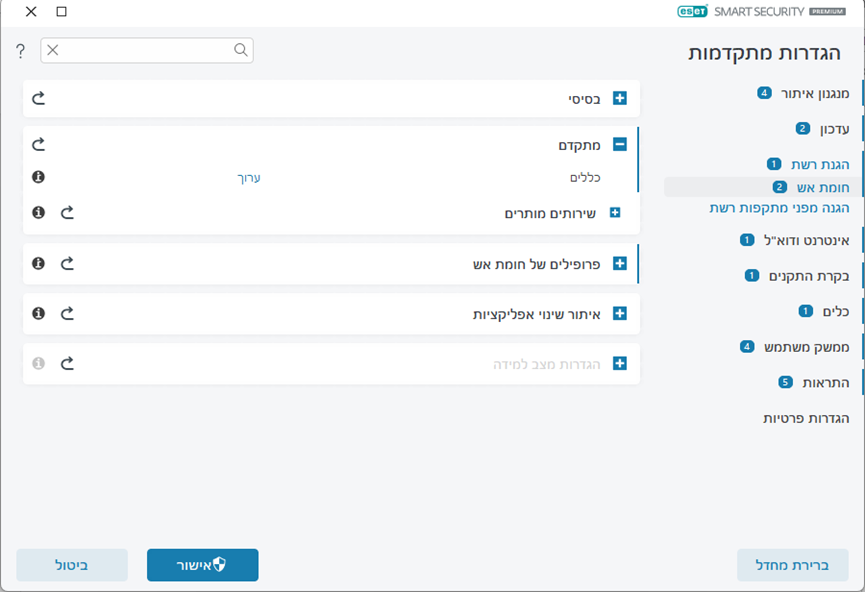Click ברירת מחדל default button
Screen dimensions: 865x592
pos(792,564)
